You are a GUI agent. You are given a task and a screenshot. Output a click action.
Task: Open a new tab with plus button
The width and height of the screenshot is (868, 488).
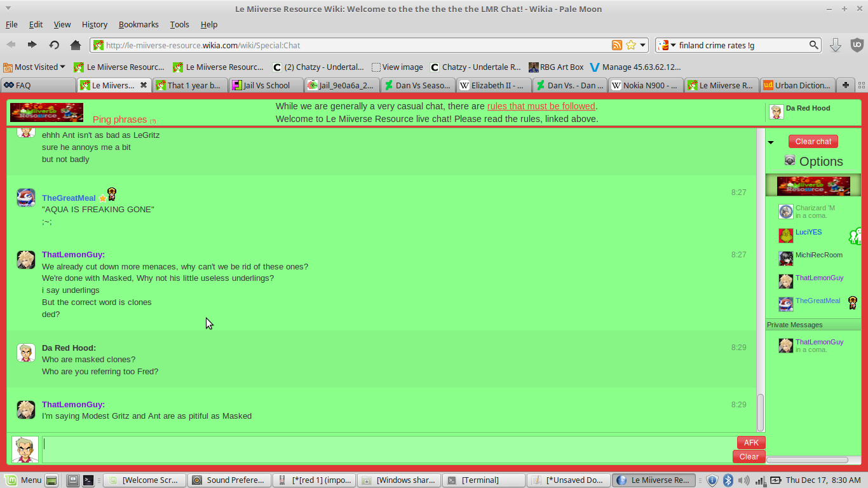(x=845, y=85)
